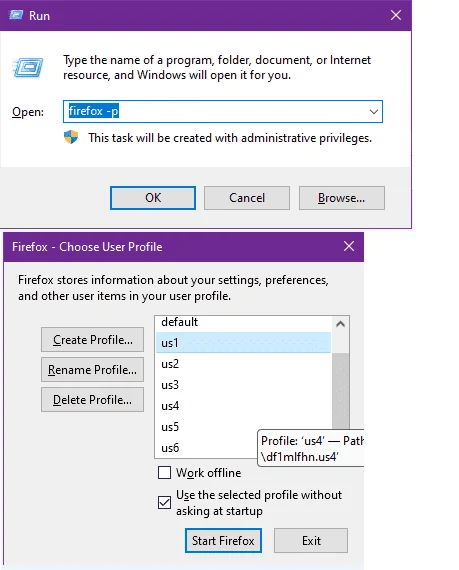Click the Run title bar icon
459x570 pixels.
coord(16,15)
